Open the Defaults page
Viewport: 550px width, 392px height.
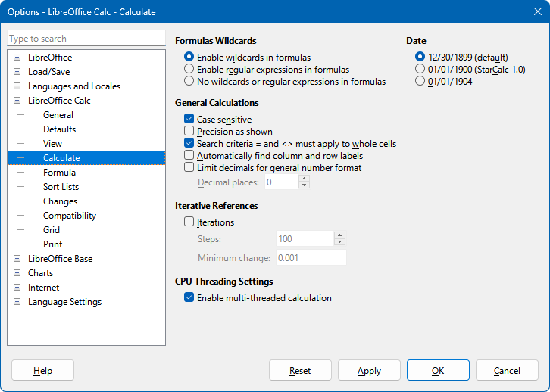[60, 129]
